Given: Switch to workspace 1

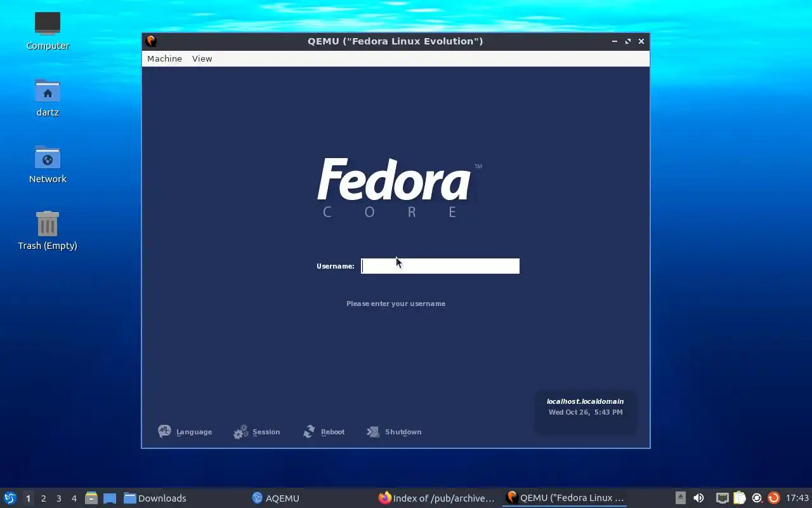Looking at the screenshot, I should coord(28,498).
